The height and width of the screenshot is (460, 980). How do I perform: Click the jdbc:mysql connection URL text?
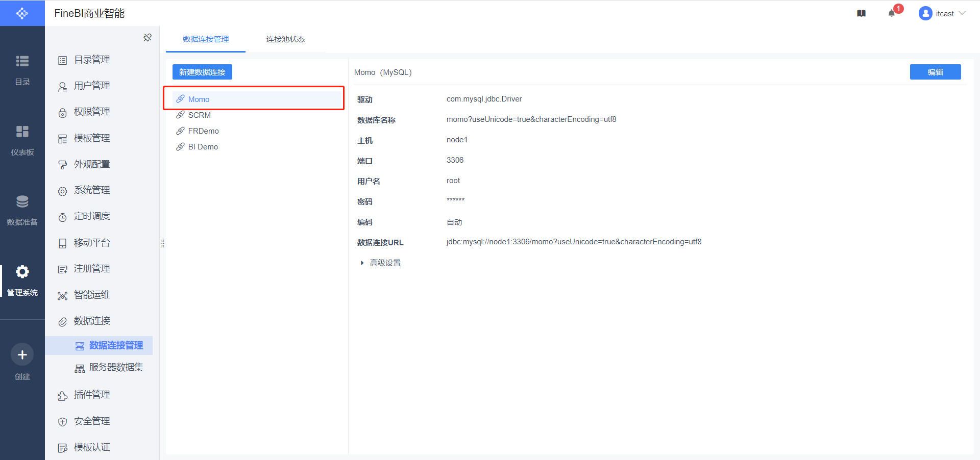574,242
